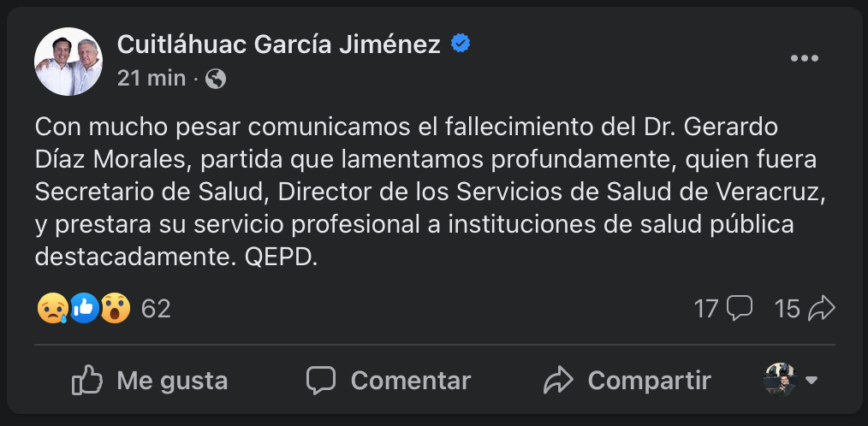
Task: Click the speech bubble icon beside 17
Action: point(739,308)
